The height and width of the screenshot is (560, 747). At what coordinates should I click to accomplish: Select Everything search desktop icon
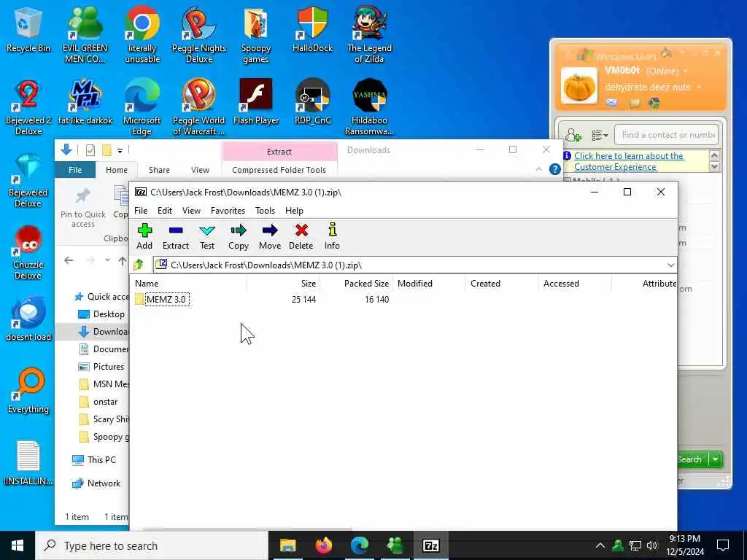pyautogui.click(x=28, y=392)
